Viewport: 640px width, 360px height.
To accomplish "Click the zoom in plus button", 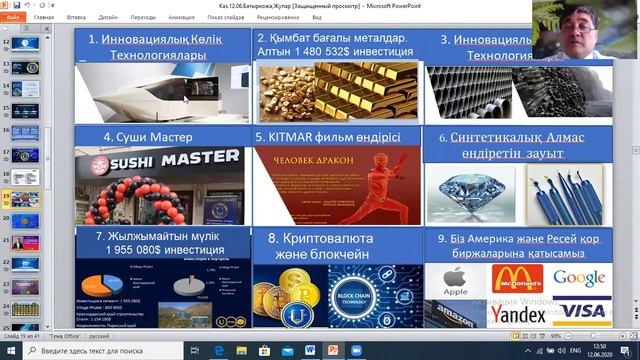I will 622,336.
